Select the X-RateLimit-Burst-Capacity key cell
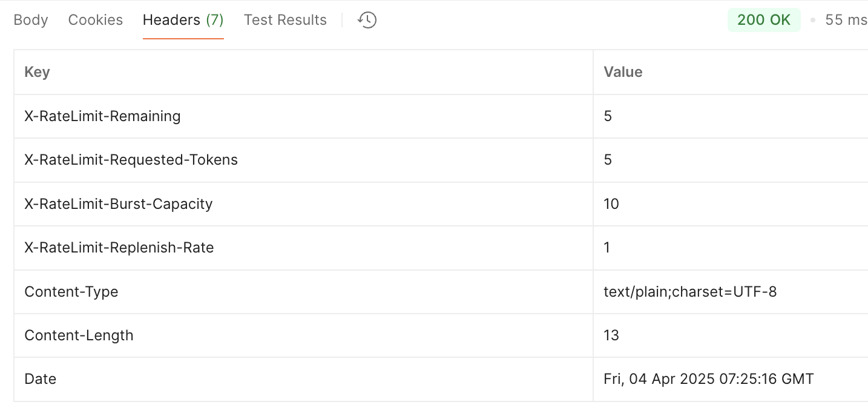Viewport: 868px width, 419px height. click(x=303, y=204)
